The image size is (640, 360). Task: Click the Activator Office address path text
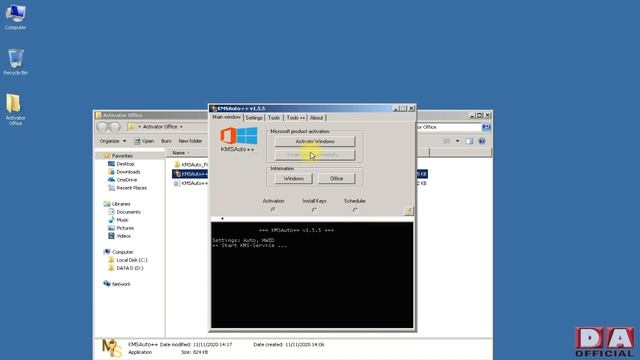tap(160, 127)
